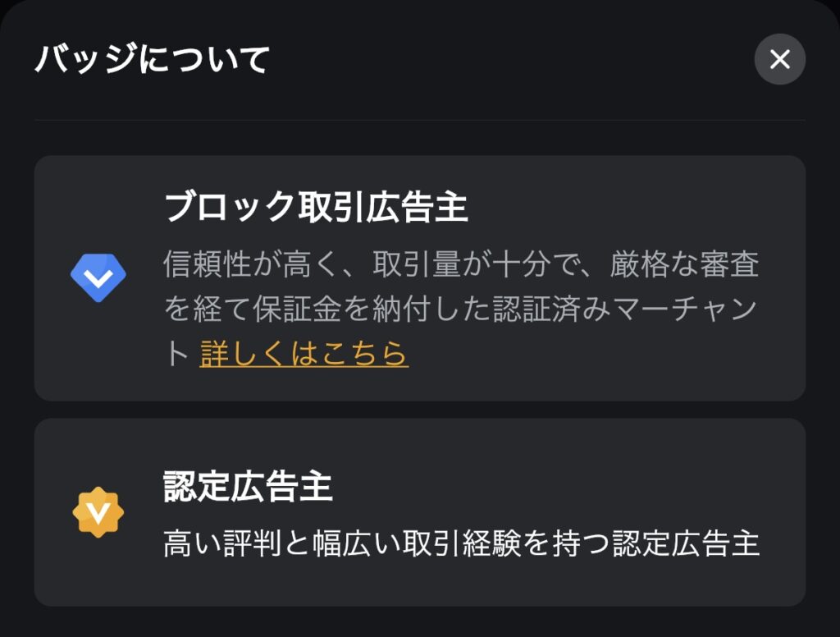Tap description line starting 信頼性が高く
840x637 pixels.
461,264
